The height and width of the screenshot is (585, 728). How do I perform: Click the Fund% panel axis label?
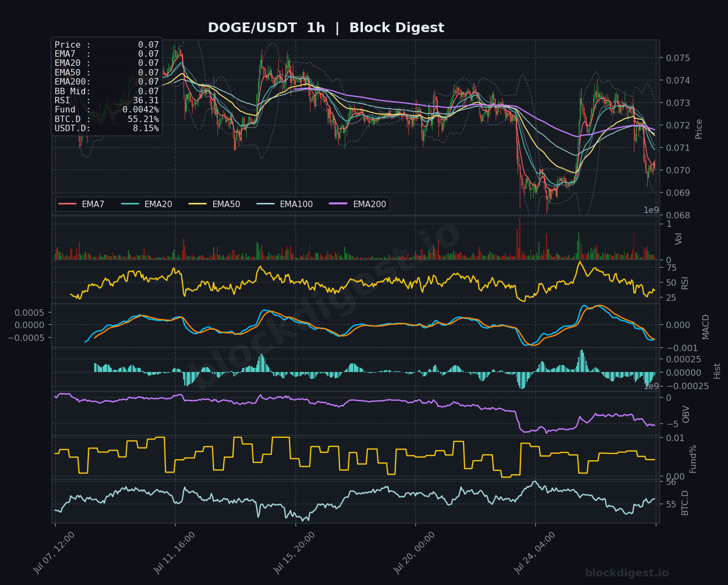693,459
